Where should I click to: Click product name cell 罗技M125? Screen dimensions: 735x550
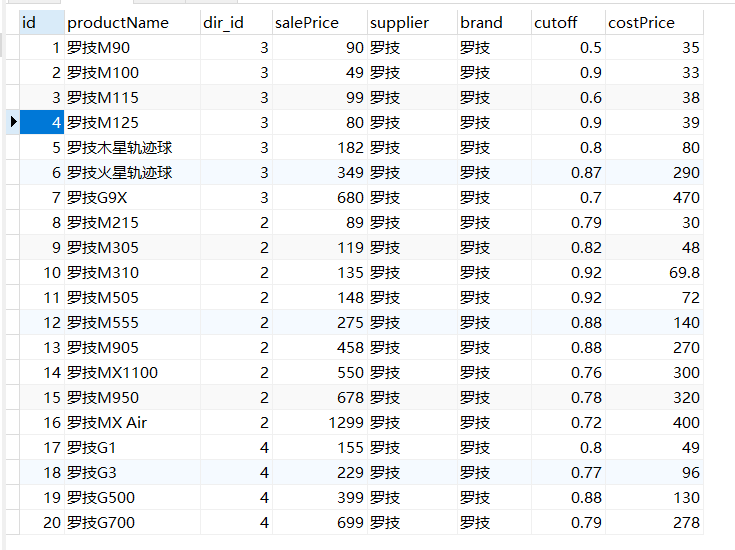pyautogui.click(x=132, y=122)
